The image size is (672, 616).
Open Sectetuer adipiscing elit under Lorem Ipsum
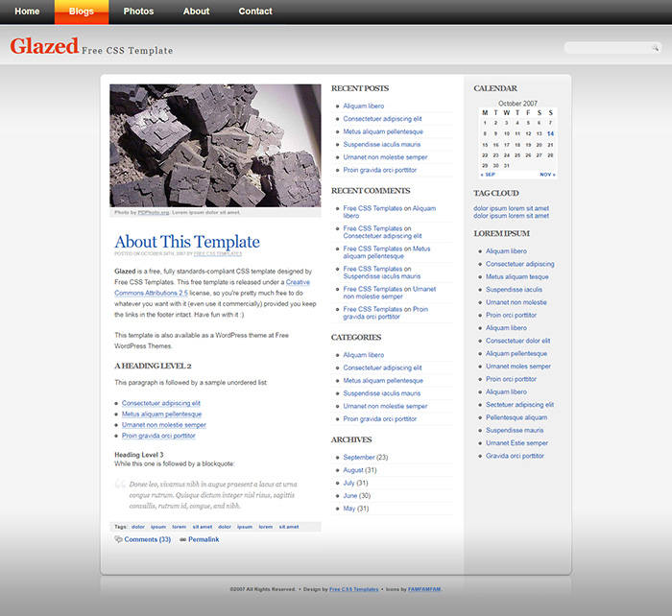click(520, 404)
